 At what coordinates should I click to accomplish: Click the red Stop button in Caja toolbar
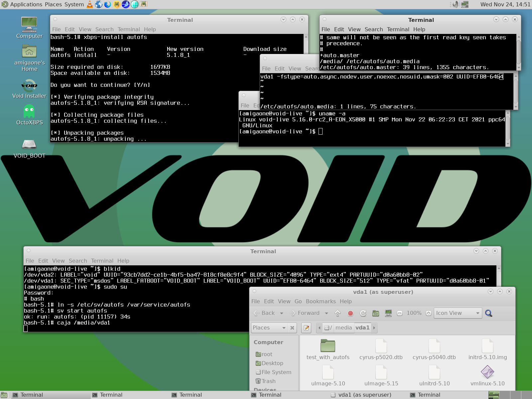coord(350,313)
